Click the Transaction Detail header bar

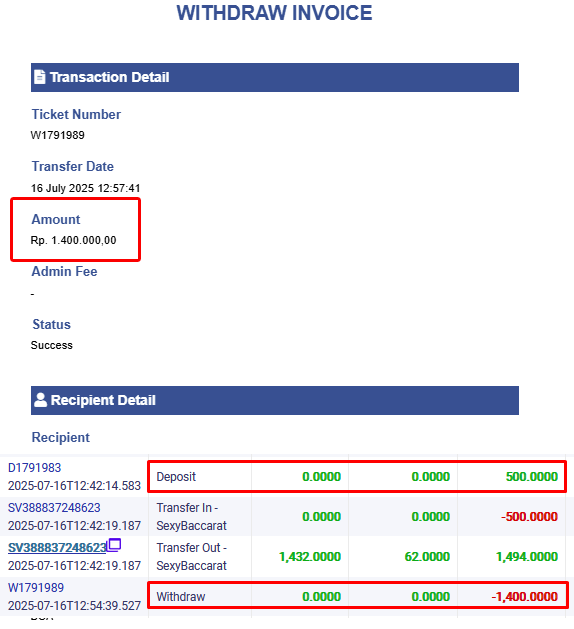pos(275,77)
